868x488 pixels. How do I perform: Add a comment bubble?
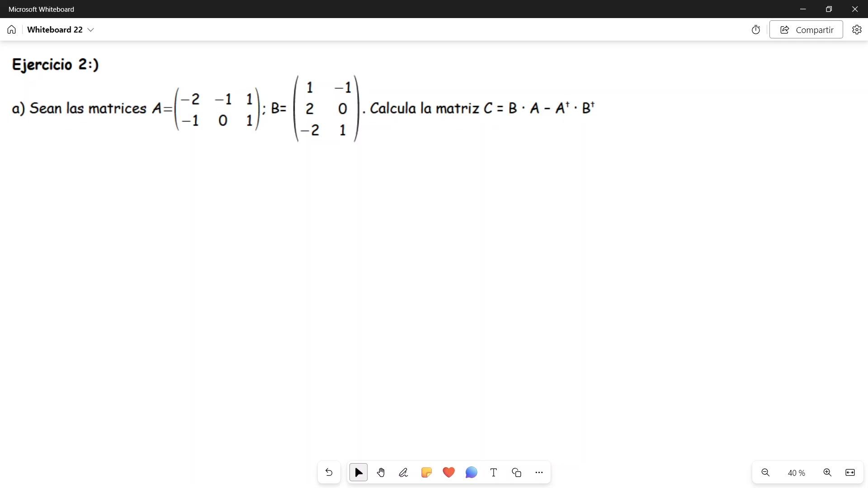[x=471, y=473]
